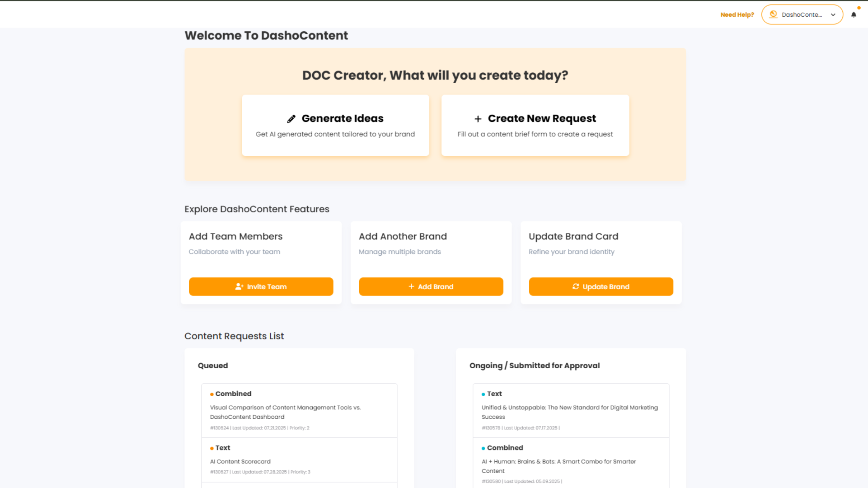
Task: Click the refresh icon on Update Brand button
Action: click(x=576, y=287)
